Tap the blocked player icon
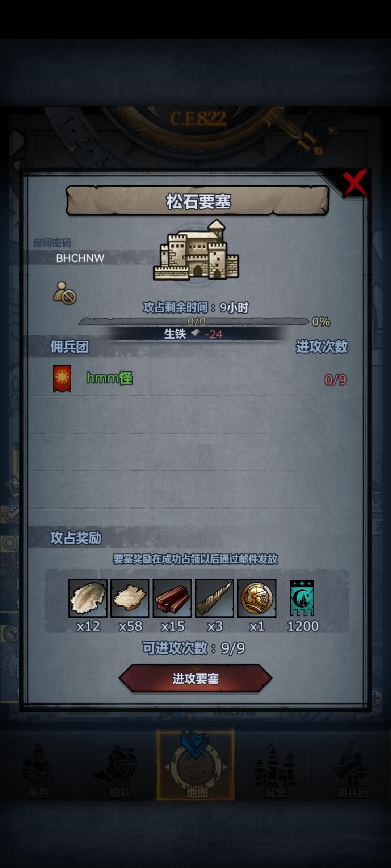 point(64,293)
